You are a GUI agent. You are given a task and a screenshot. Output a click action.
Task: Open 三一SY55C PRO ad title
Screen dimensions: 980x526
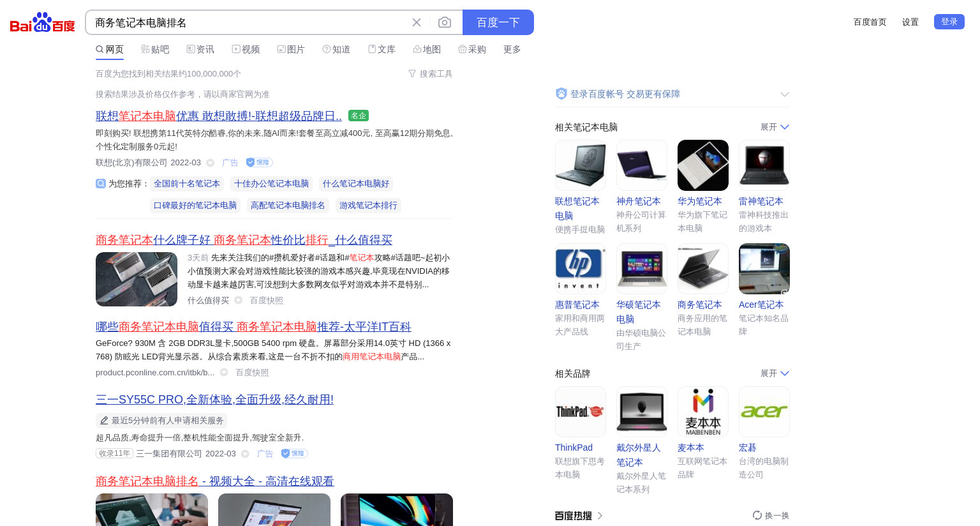tap(214, 400)
